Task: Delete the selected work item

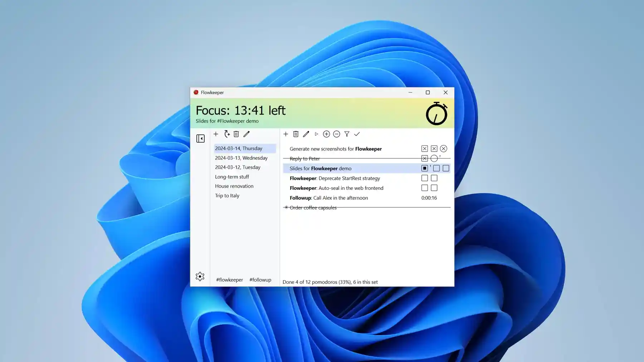Action: (296, 134)
